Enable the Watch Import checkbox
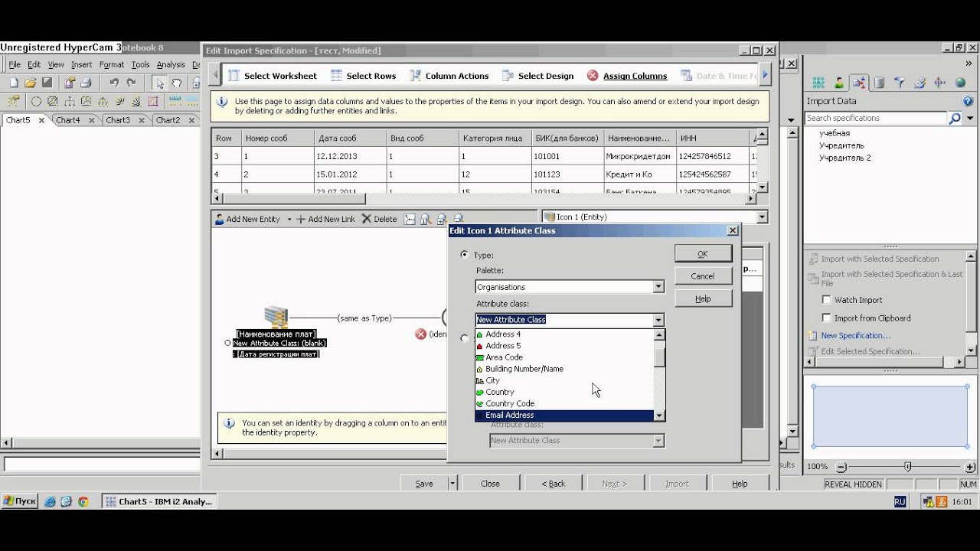 point(826,300)
